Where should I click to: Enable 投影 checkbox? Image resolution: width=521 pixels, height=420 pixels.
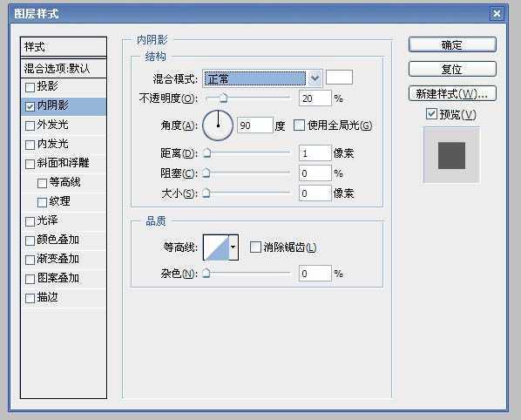(x=30, y=87)
